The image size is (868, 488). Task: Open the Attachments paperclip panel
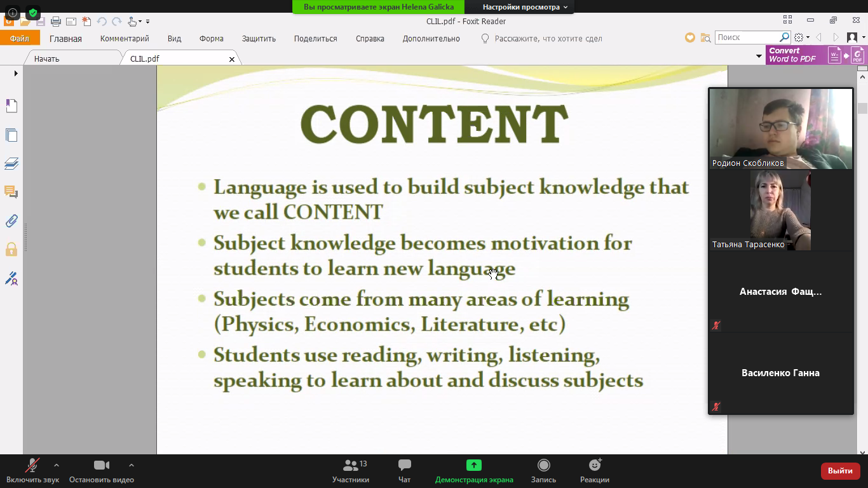(x=11, y=220)
